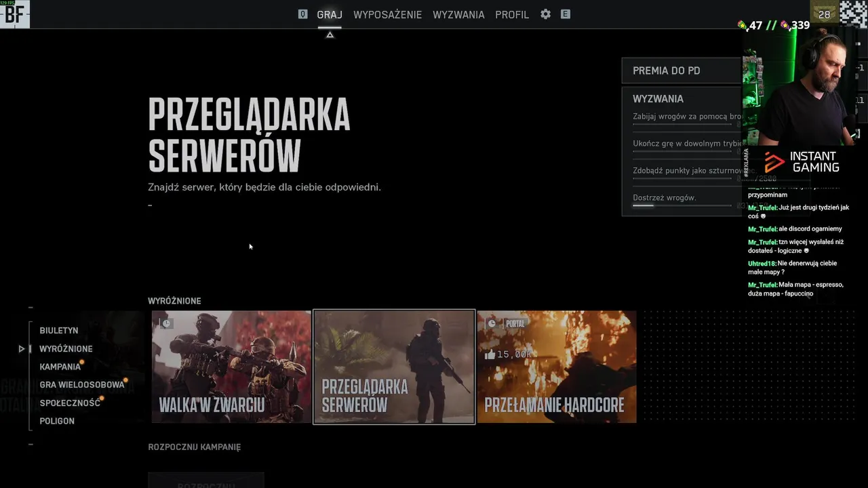Click the PRZEGLĄDARKA SERWERÓW large title
The width and height of the screenshot is (868, 488).
(x=249, y=134)
